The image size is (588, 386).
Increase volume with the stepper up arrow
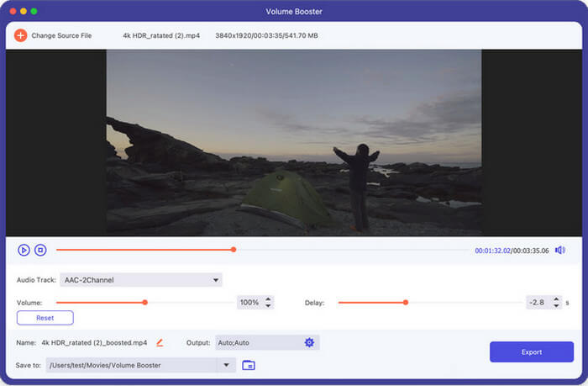pos(268,299)
